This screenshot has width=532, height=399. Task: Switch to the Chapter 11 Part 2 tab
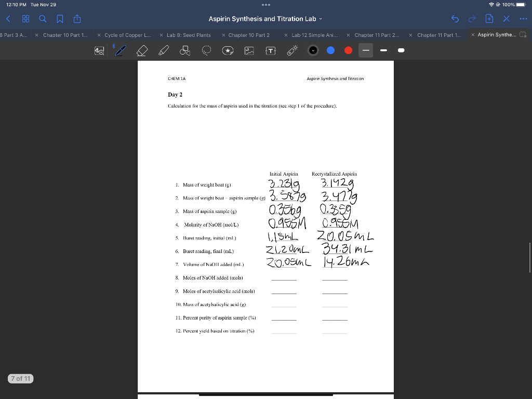tap(377, 35)
